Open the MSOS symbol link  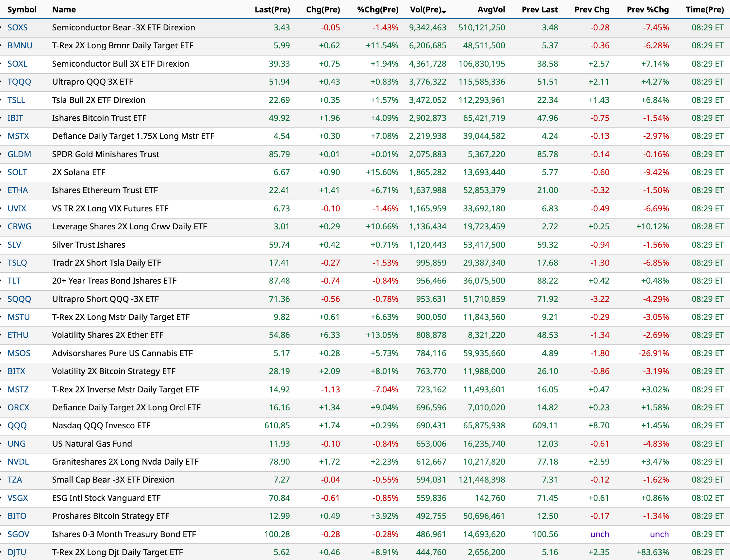coord(19,353)
